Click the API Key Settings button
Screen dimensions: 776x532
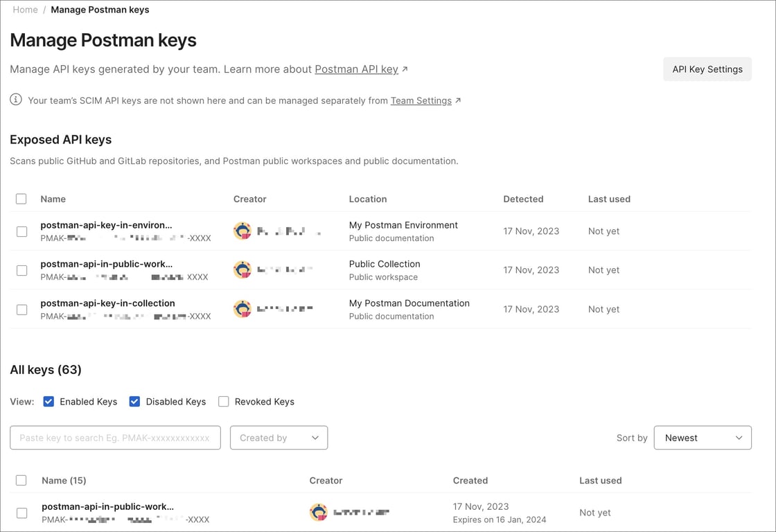(x=707, y=69)
